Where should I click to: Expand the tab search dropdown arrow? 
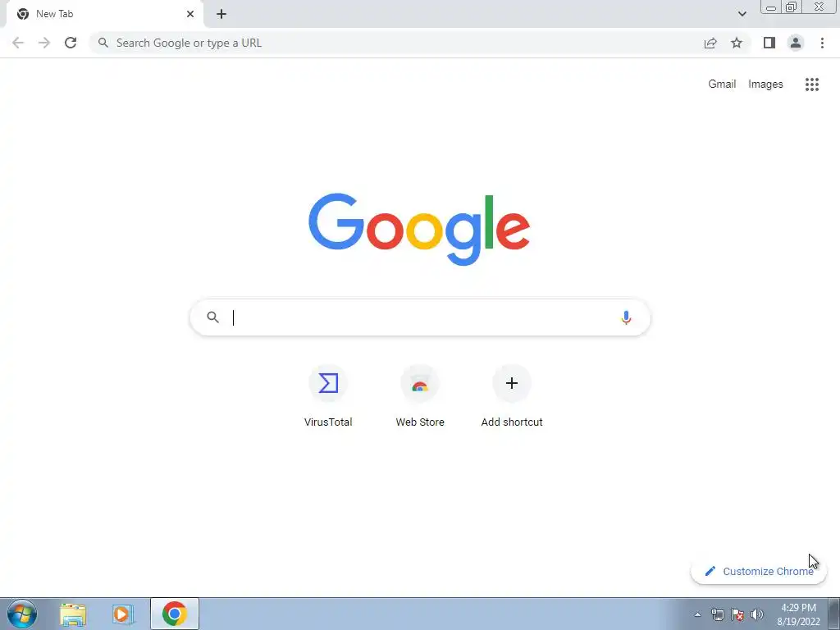pyautogui.click(x=742, y=14)
